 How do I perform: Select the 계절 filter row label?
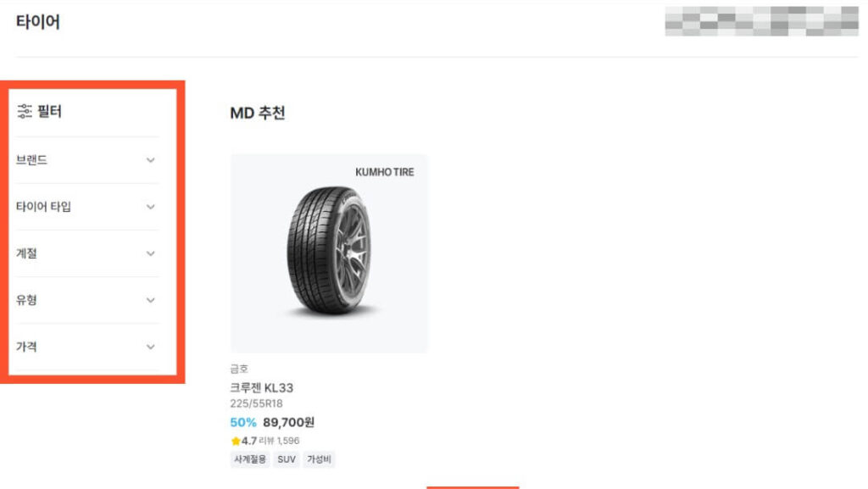pyautogui.click(x=26, y=254)
